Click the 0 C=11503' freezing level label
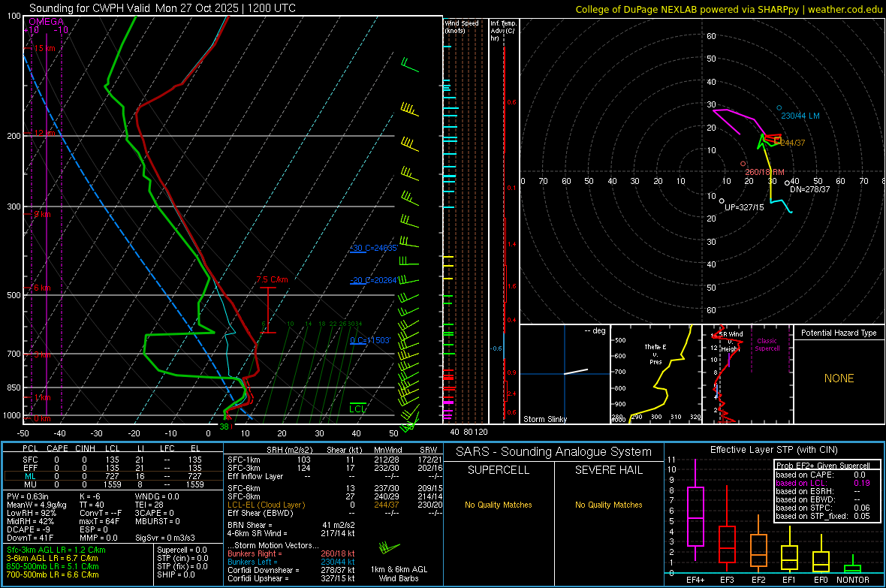The width and height of the screenshot is (886, 588). (370, 339)
